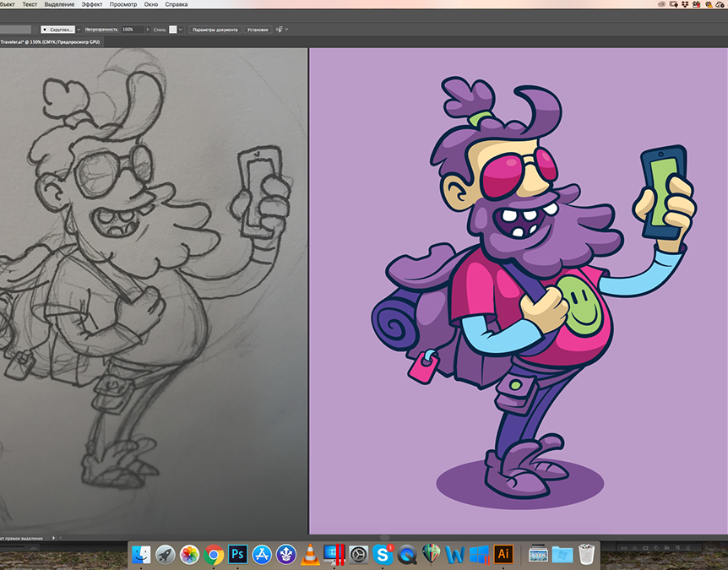Open Finder from the Dock
728x570 pixels.
point(141,554)
